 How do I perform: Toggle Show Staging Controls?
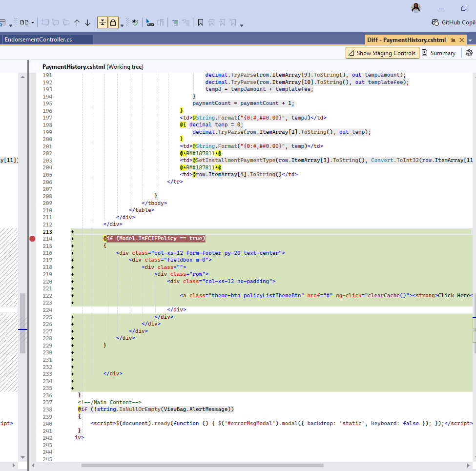382,53
